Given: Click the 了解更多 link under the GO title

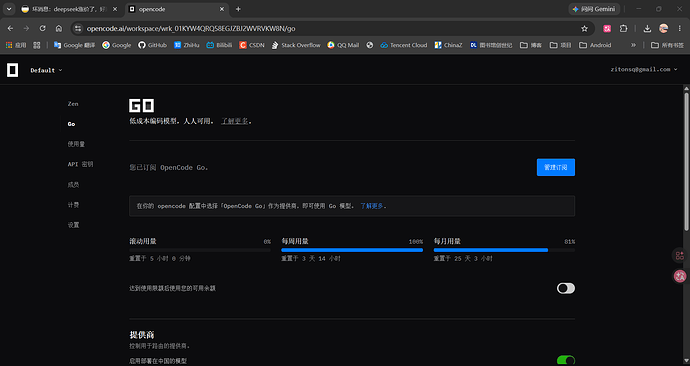Looking at the screenshot, I should 235,121.
